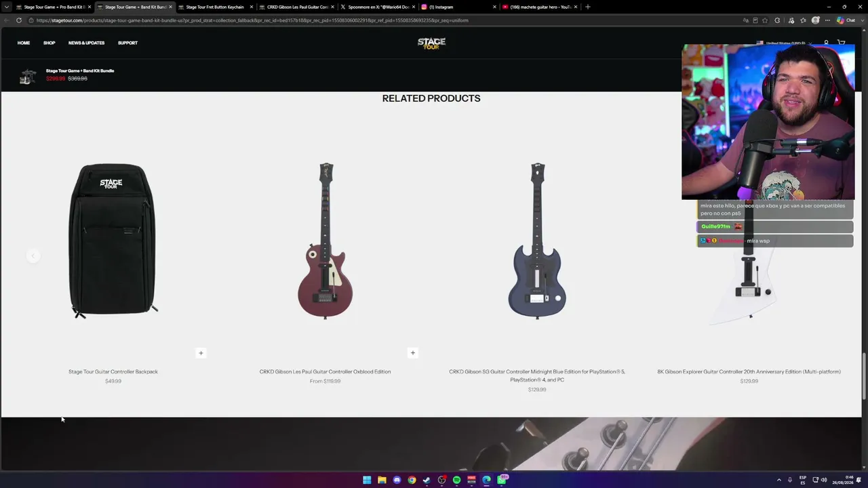The width and height of the screenshot is (868, 488).
Task: Open taskbar clock showing 0:46
Action: [x=843, y=480]
